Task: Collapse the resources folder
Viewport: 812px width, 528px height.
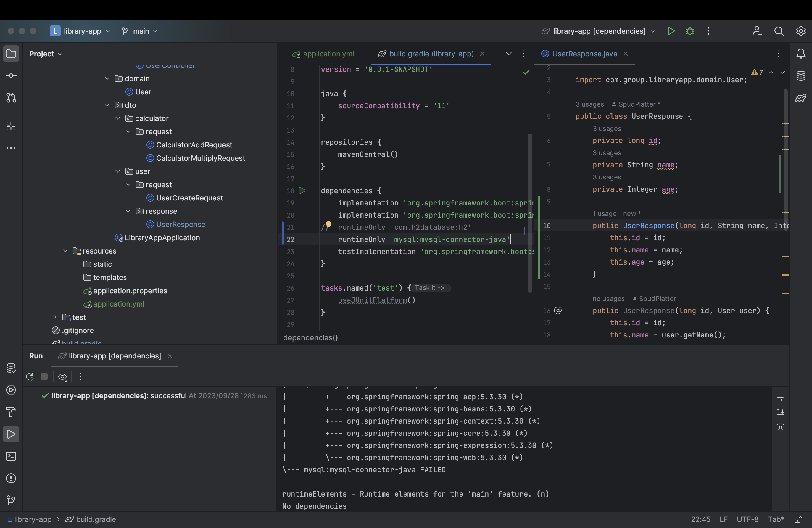Action: [x=65, y=251]
